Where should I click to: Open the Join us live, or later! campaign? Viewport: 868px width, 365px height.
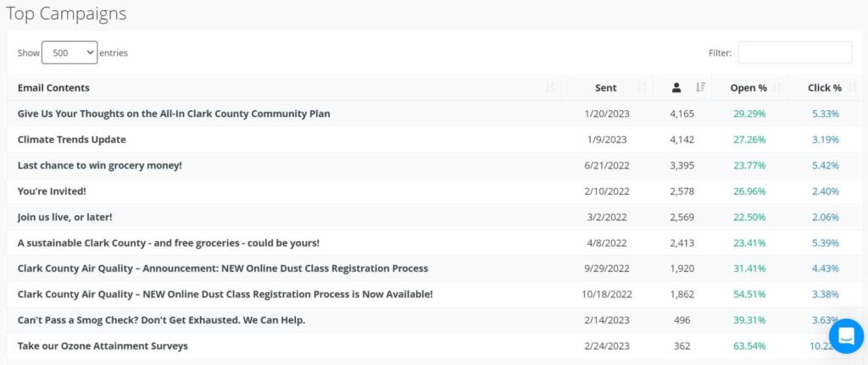64,217
